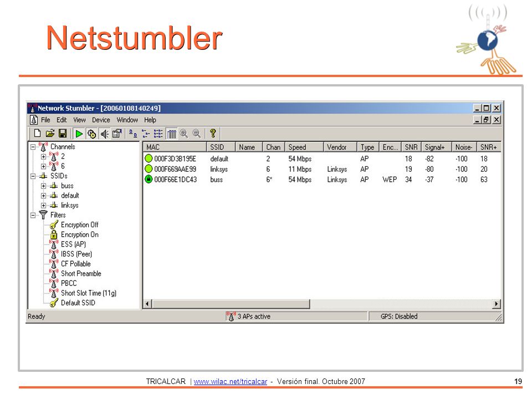Click the zoom out magnifier icon

tap(196, 134)
